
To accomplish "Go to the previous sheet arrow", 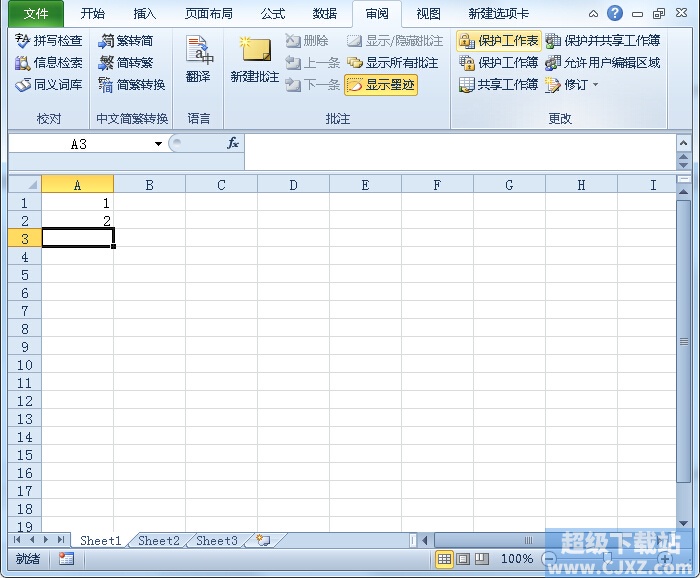I will coord(32,540).
